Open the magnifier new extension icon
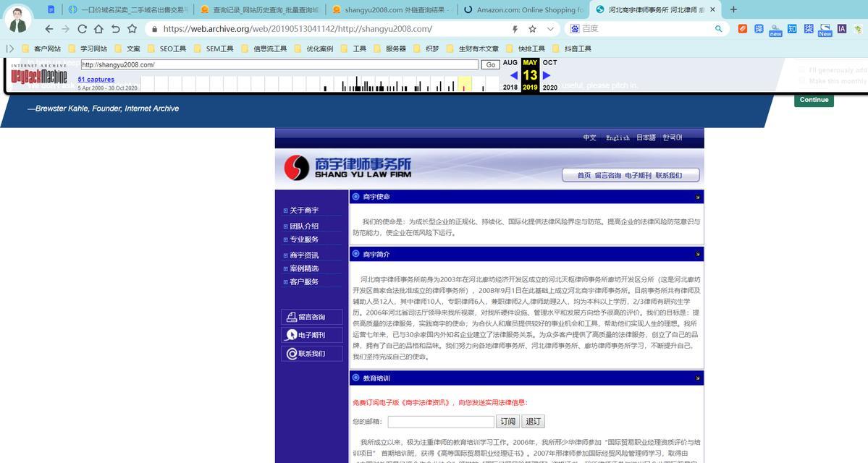 pyautogui.click(x=775, y=30)
